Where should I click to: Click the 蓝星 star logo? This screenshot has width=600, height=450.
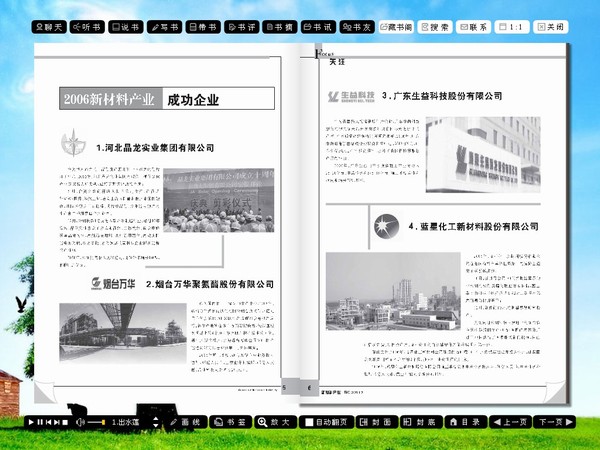pos(386,227)
